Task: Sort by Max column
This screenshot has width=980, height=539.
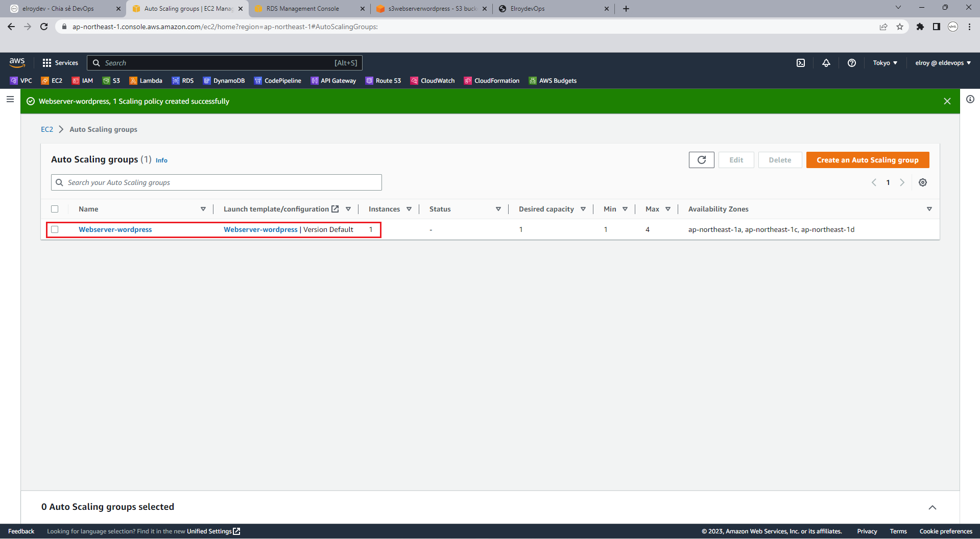Action: tap(668, 209)
